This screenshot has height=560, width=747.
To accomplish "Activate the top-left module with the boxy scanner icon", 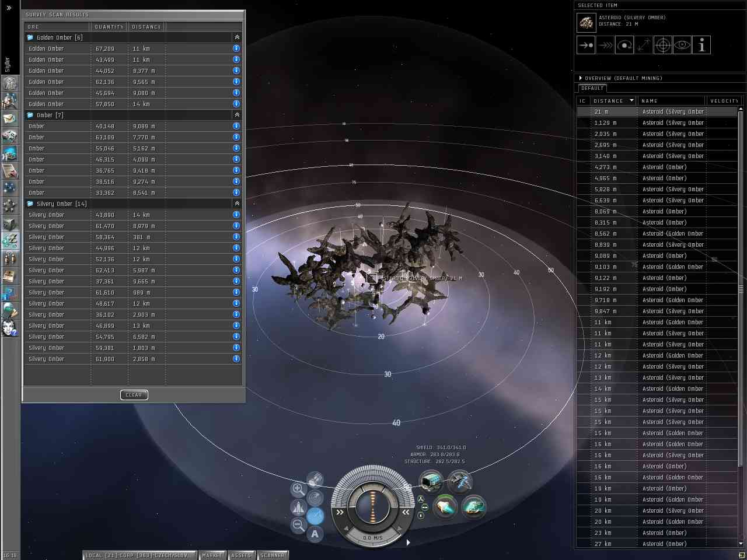I will (x=431, y=481).
